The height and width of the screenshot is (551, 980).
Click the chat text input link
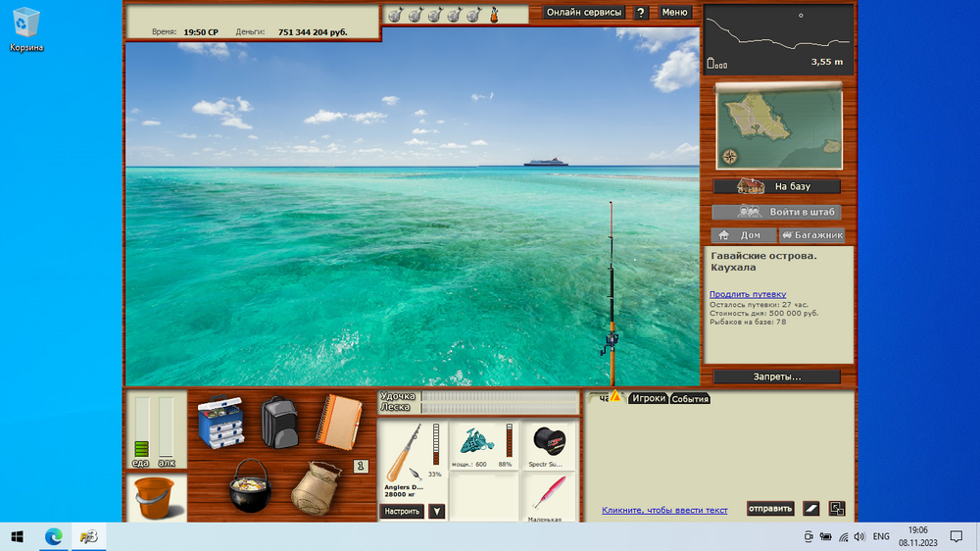pos(664,511)
